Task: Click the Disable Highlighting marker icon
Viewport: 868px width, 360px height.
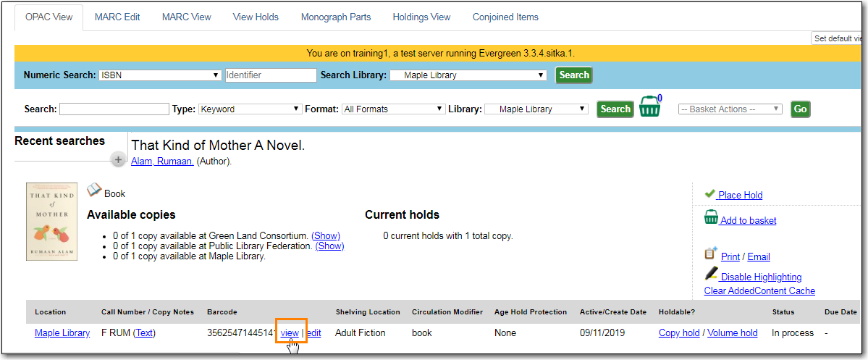Action: pyautogui.click(x=711, y=275)
